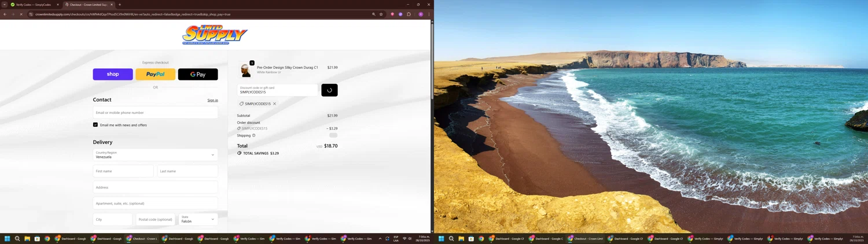Click the TOTAL SAVINGS tag icon
Viewport: 868px width, 244px height.
[x=239, y=153]
